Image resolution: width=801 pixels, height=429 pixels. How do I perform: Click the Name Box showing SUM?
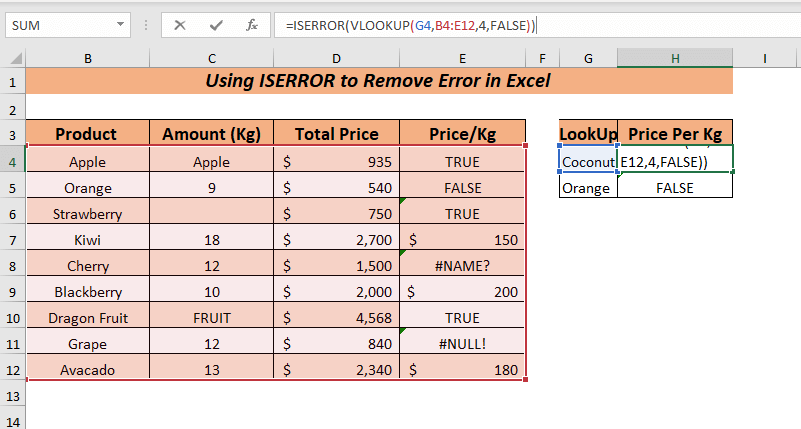point(60,25)
